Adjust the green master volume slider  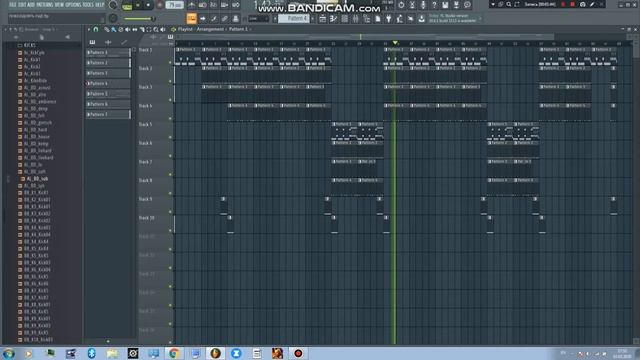[139, 19]
